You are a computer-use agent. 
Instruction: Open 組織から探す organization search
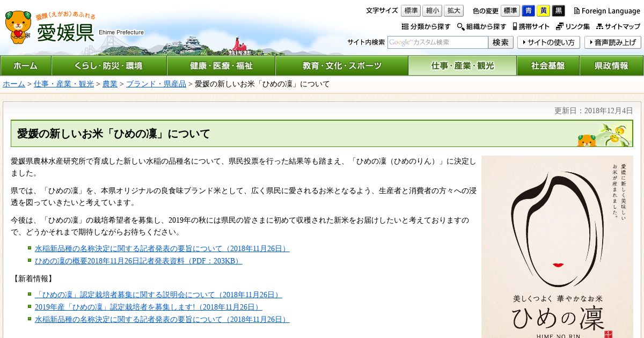tap(481, 26)
